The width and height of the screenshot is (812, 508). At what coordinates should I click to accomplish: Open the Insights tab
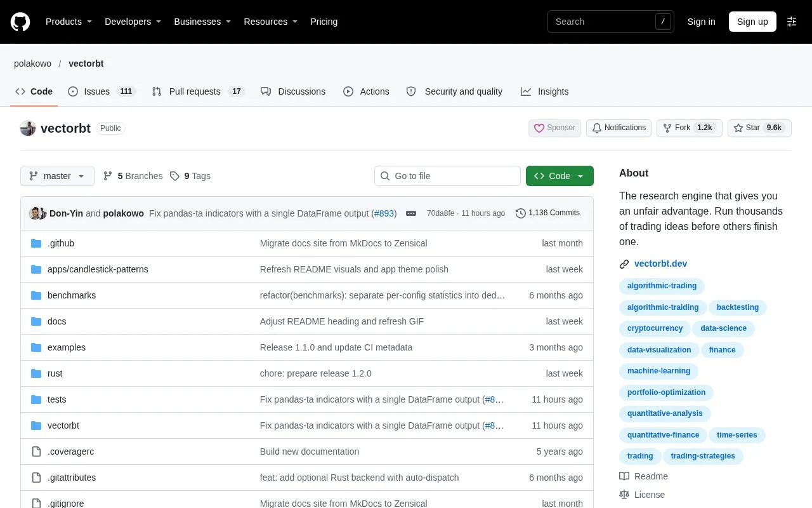point(545,91)
